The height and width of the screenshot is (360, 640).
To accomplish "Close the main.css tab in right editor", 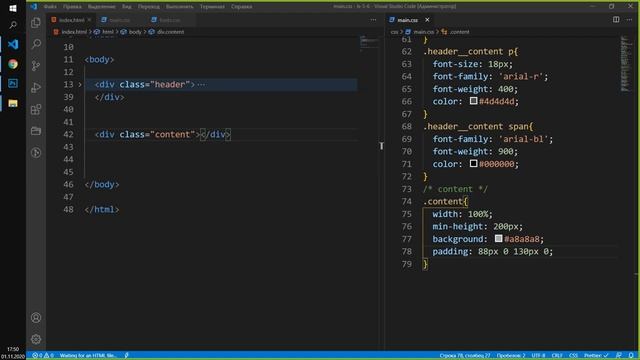I will 427,20.
